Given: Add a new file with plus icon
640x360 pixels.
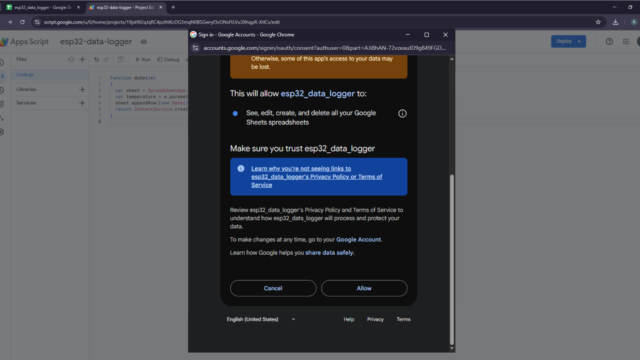Looking at the screenshot, I should (82, 60).
